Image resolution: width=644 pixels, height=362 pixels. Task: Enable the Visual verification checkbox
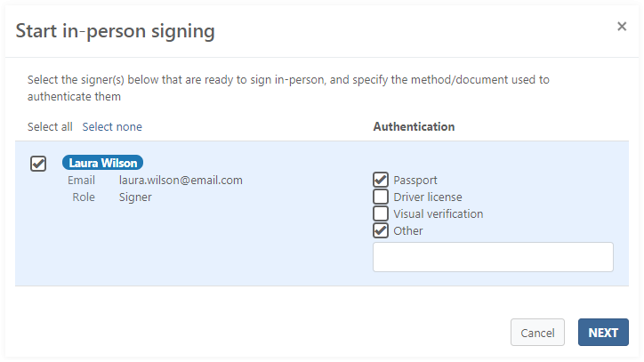click(381, 213)
